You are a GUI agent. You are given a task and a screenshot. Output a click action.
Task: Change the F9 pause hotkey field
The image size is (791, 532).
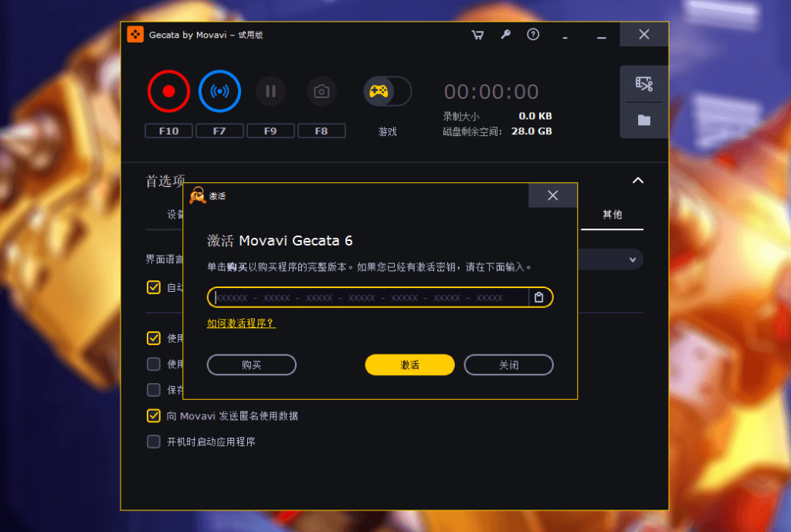pyautogui.click(x=270, y=131)
